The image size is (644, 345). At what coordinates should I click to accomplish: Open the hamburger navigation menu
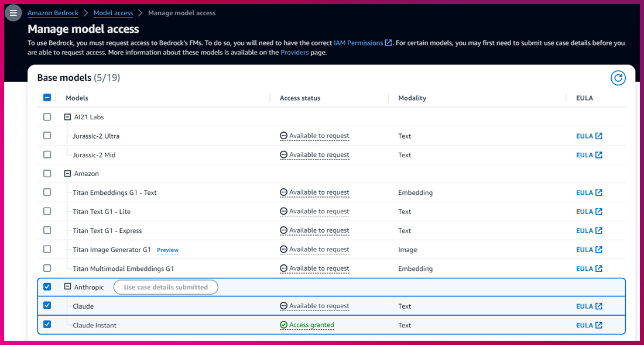pos(13,13)
